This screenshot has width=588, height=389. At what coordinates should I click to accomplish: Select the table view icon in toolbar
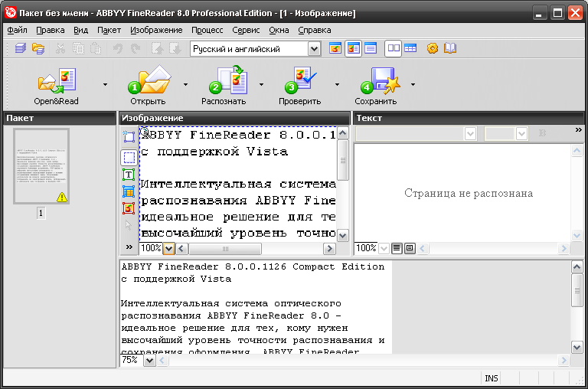pyautogui.click(x=410, y=48)
